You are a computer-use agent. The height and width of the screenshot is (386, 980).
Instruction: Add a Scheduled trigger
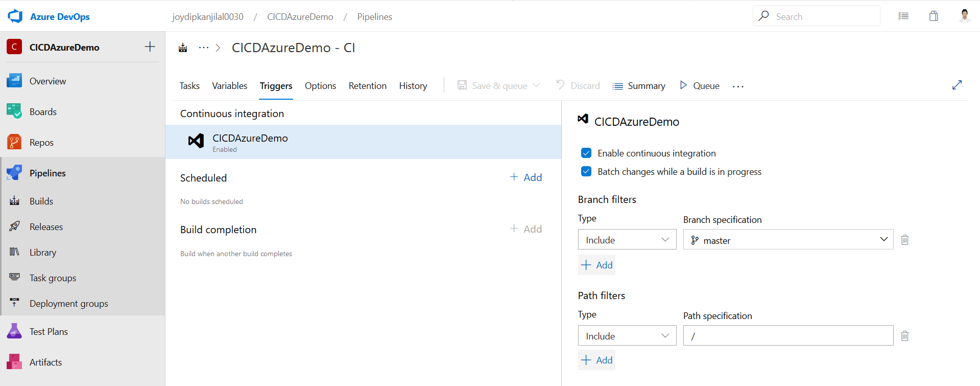526,177
